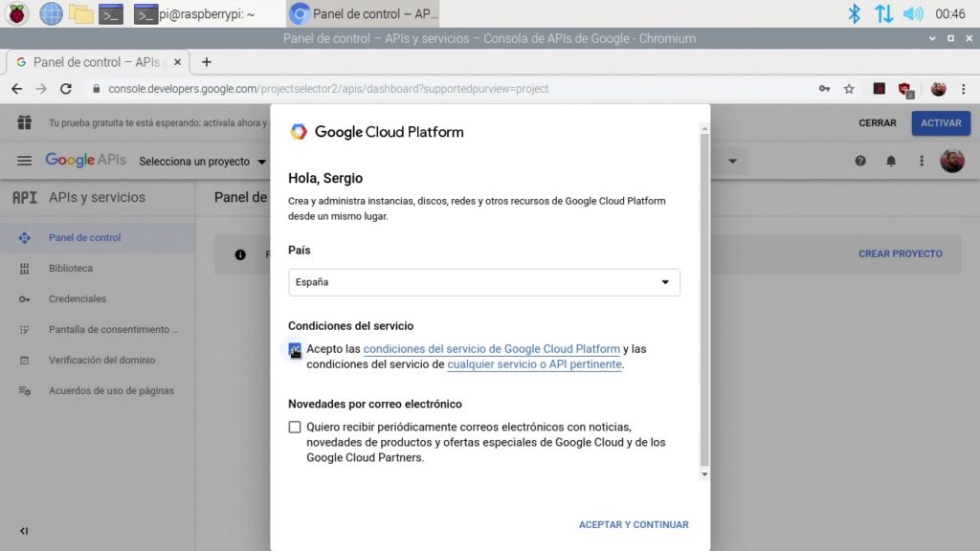
Task: Go back to the previous page
Action: [17, 89]
